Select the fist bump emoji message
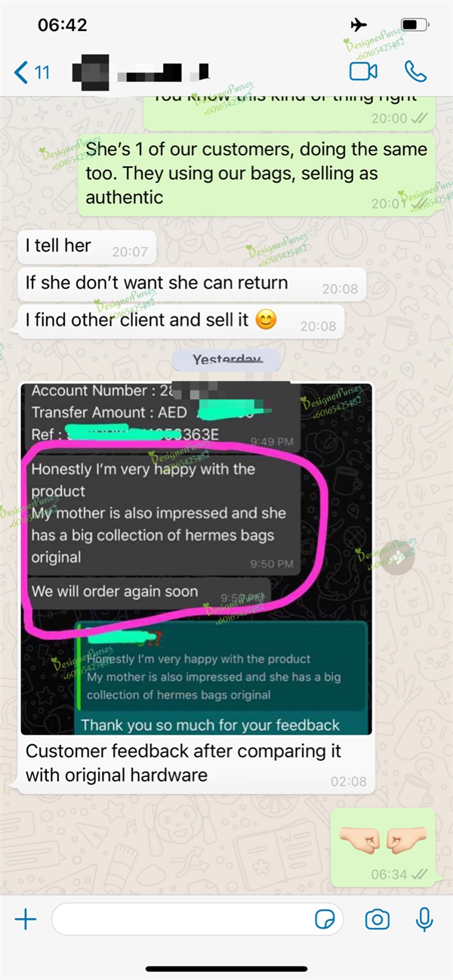The height and width of the screenshot is (980, 453). tap(384, 847)
